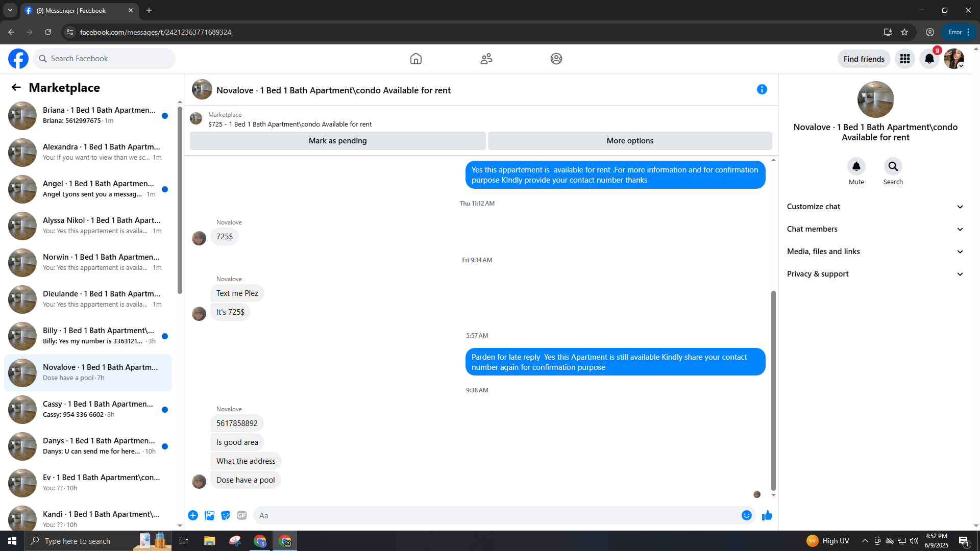Open Alexandra's conversation
This screenshot has width=980, height=551.
(x=88, y=153)
